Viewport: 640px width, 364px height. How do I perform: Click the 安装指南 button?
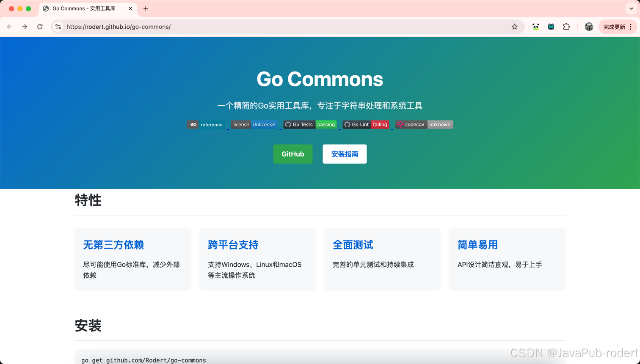click(345, 154)
